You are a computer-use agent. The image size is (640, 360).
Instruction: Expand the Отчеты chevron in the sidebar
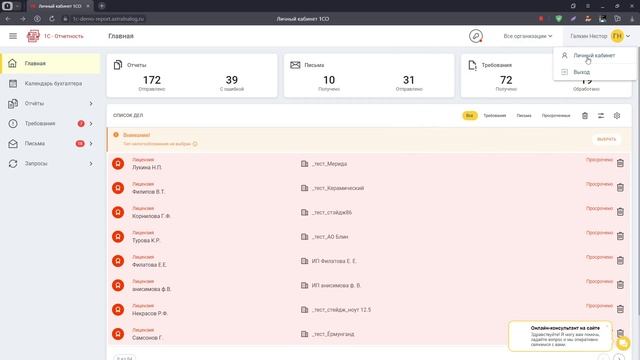[91, 104]
